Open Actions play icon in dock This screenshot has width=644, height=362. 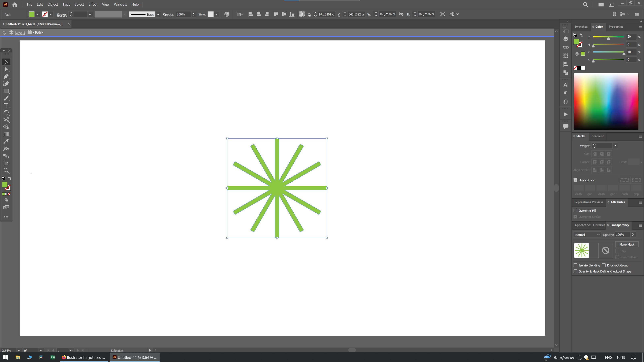point(566,114)
